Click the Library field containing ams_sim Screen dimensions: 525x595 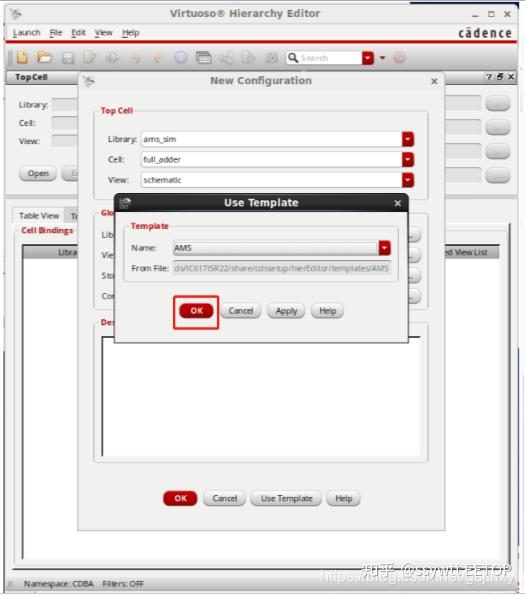[x=271, y=139]
